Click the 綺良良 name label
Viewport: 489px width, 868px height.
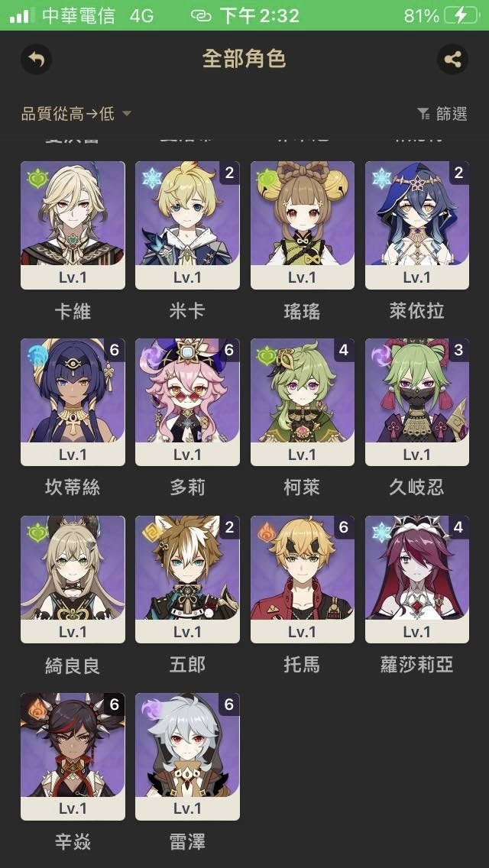(73, 665)
